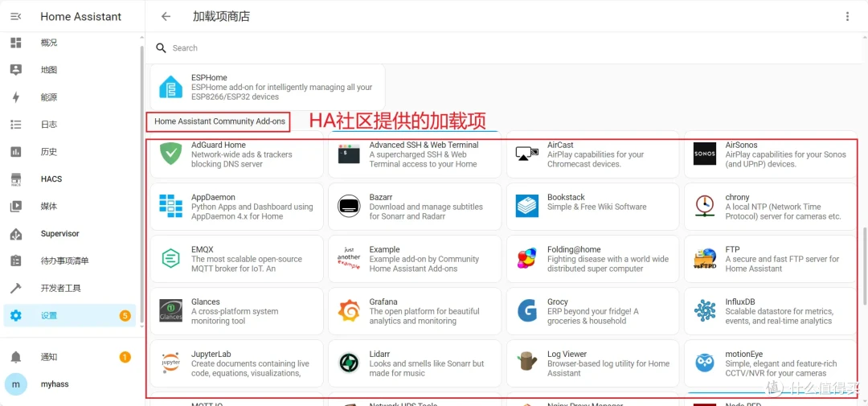Image resolution: width=868 pixels, height=406 pixels.
Task: Click 'Fighting disease with a world wide' text
Action: click(x=608, y=259)
